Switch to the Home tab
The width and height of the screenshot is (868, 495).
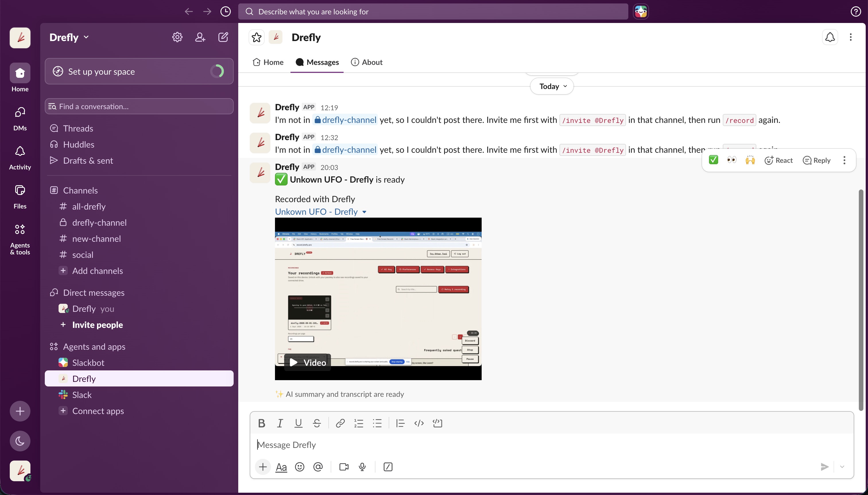[268, 62]
